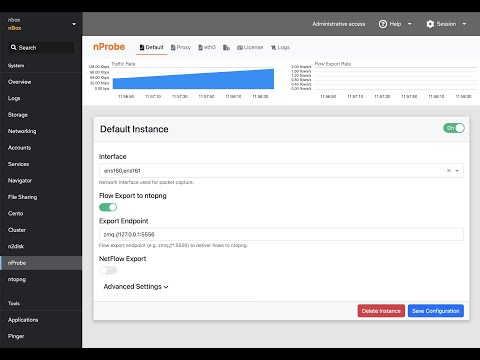Click the sidebar Search field
Screen dimensions: 480x360
(x=41, y=47)
